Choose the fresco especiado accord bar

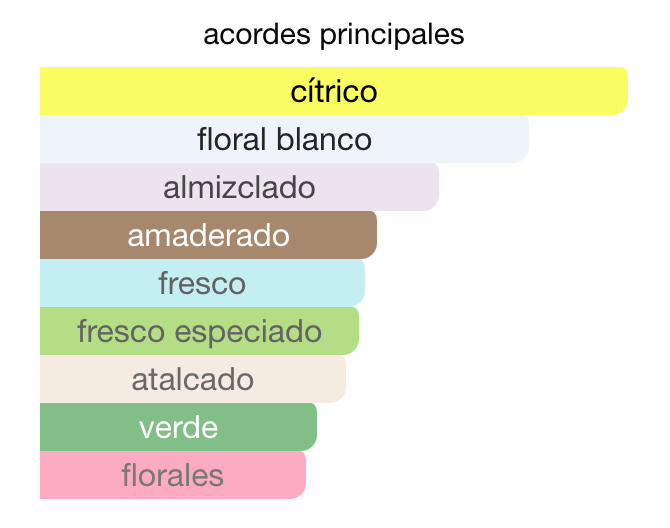(200, 331)
